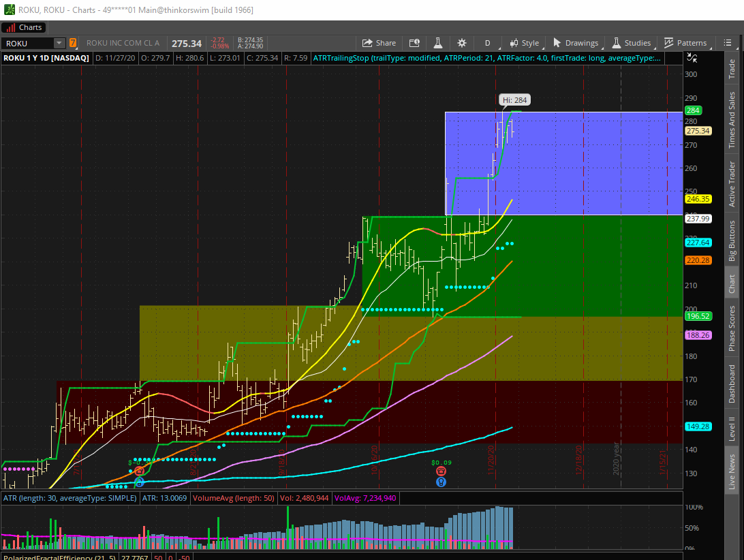The height and width of the screenshot is (560, 744).
Task: Open the Phase Scores sidebar tab
Action: [732, 328]
